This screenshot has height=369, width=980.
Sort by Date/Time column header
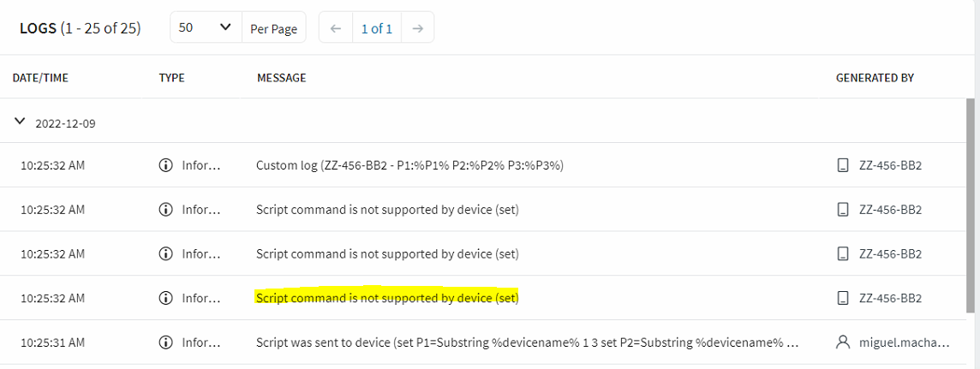pyautogui.click(x=40, y=78)
